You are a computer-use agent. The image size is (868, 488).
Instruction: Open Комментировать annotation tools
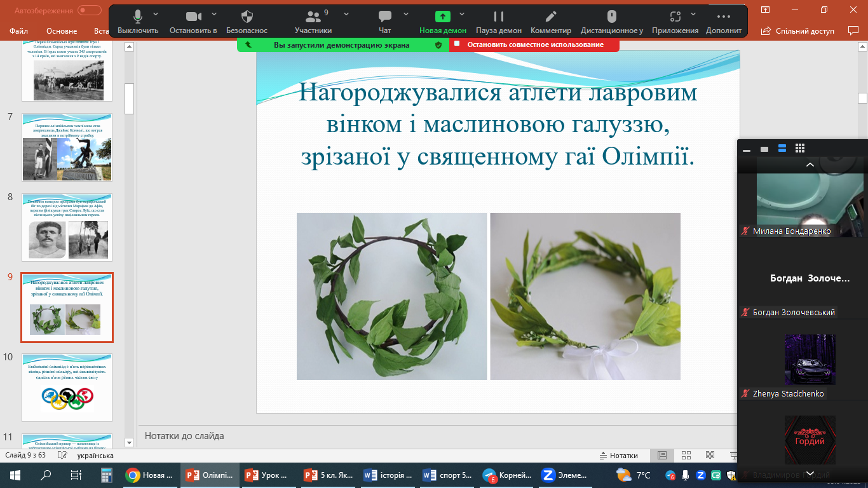coord(551,22)
